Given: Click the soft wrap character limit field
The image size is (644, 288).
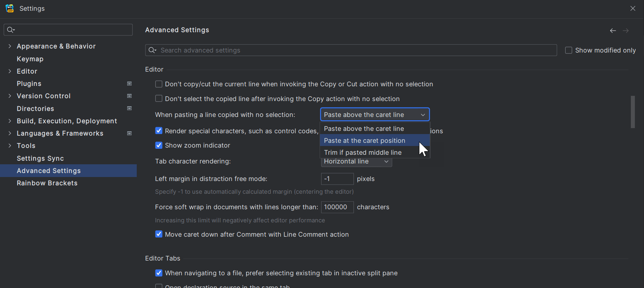Looking at the screenshot, I should click(x=337, y=207).
